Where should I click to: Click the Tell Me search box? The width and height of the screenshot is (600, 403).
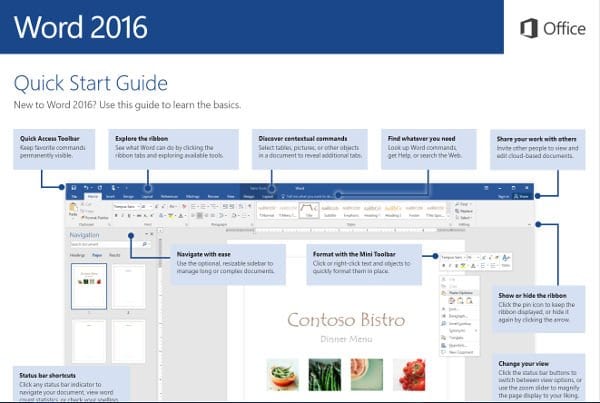click(x=308, y=196)
